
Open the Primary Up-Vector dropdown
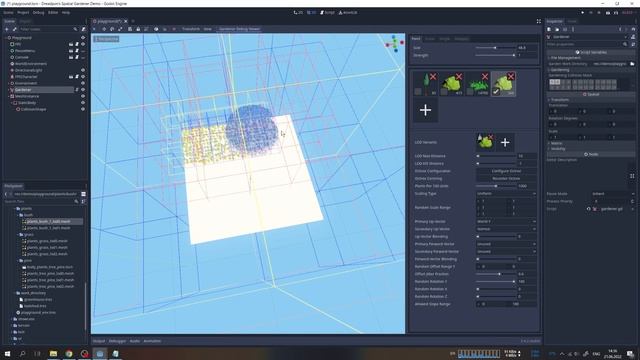(506, 222)
